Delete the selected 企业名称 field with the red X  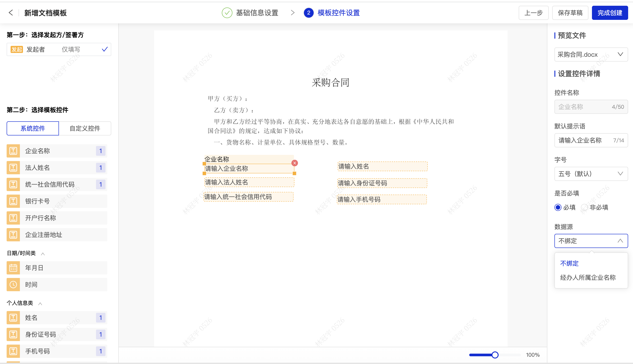tap(295, 163)
